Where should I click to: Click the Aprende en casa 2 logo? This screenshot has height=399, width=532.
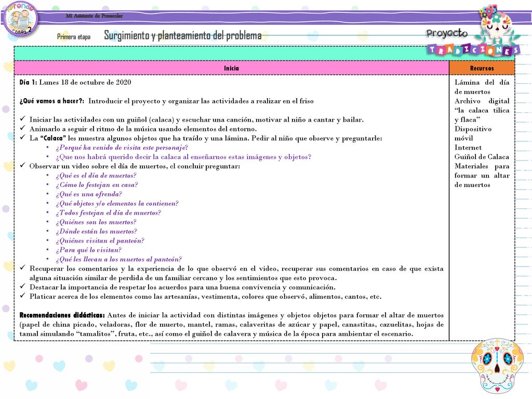[21, 19]
